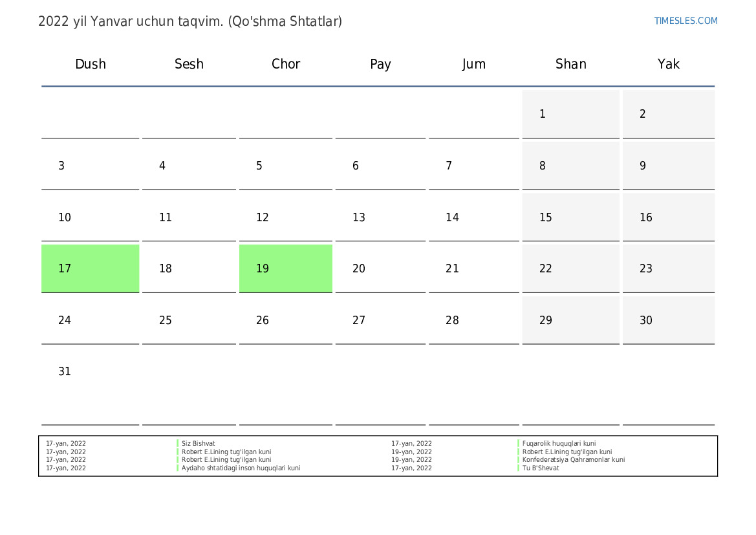
Task: Select day 24 in the calendar
Action: pyautogui.click(x=90, y=320)
